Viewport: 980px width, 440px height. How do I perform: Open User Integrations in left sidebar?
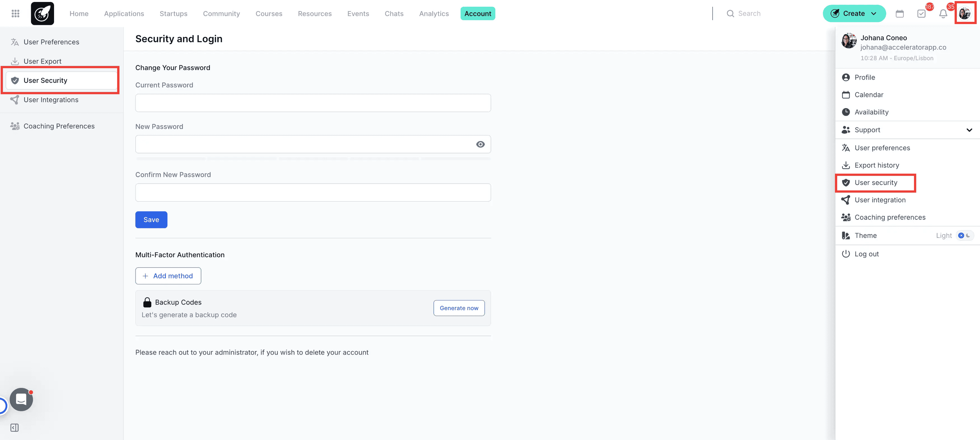(51, 100)
